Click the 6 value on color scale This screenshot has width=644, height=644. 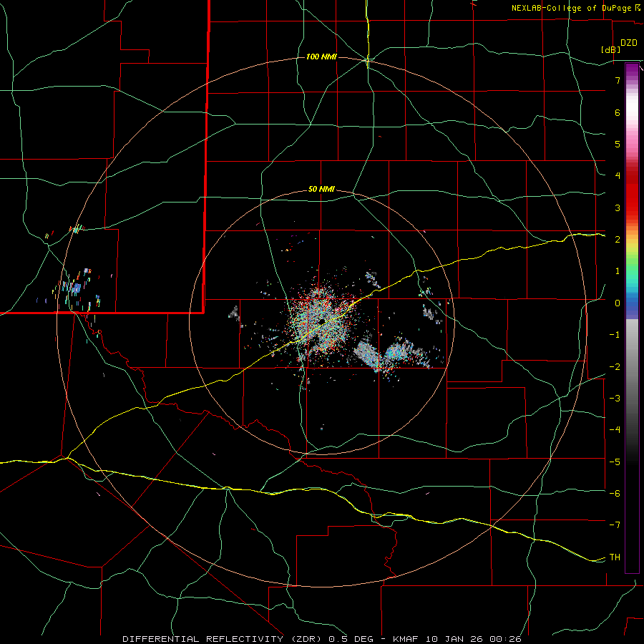pyautogui.click(x=618, y=112)
